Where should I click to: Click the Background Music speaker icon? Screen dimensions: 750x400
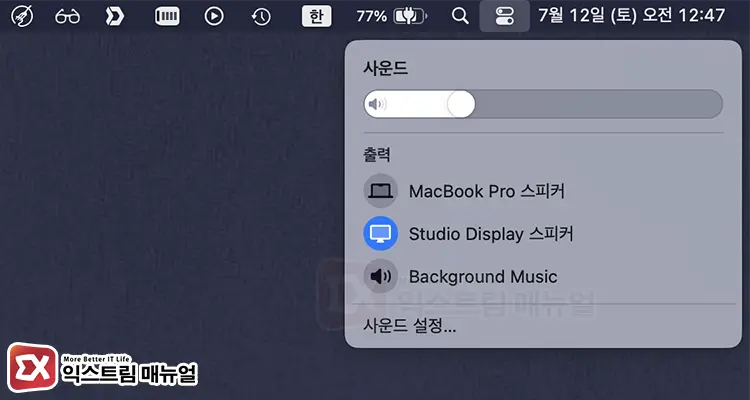point(381,276)
